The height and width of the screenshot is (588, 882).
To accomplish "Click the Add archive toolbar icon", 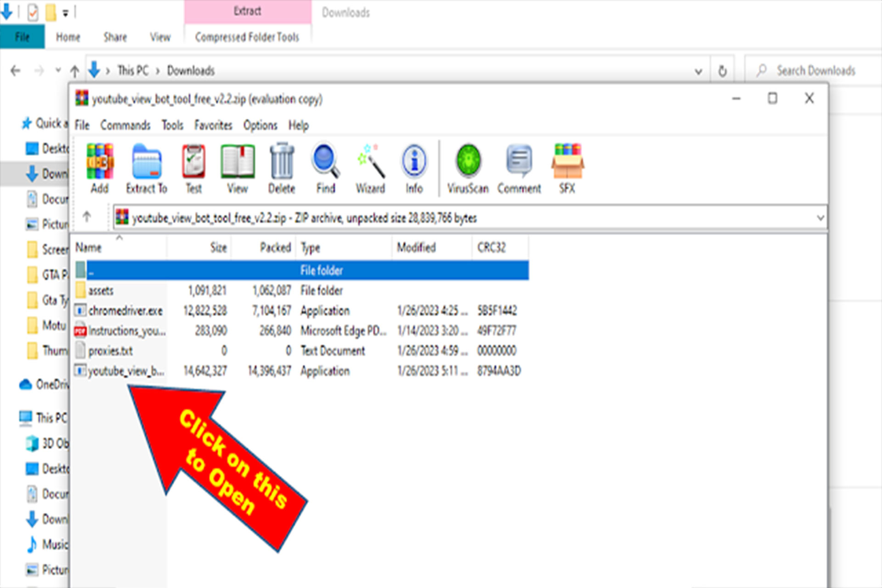I will pyautogui.click(x=100, y=168).
